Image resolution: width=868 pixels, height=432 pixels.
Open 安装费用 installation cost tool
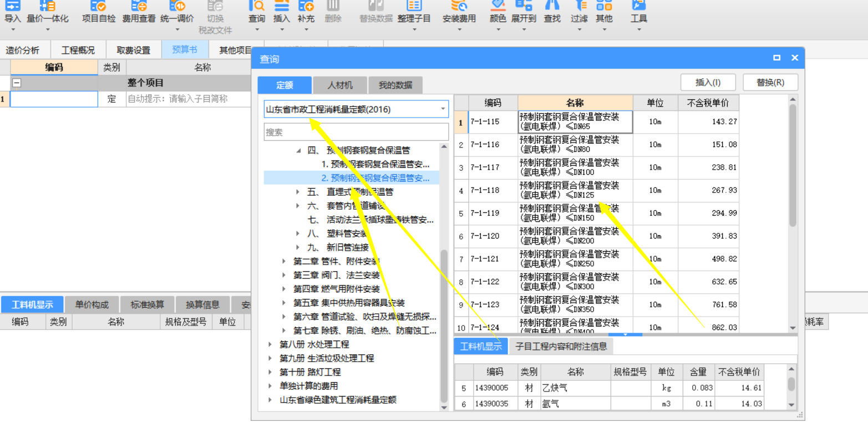pos(459,12)
